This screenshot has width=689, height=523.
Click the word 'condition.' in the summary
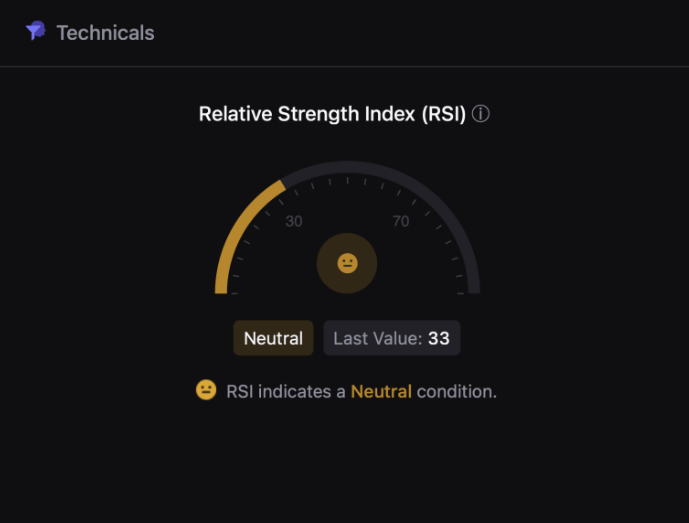tap(457, 392)
